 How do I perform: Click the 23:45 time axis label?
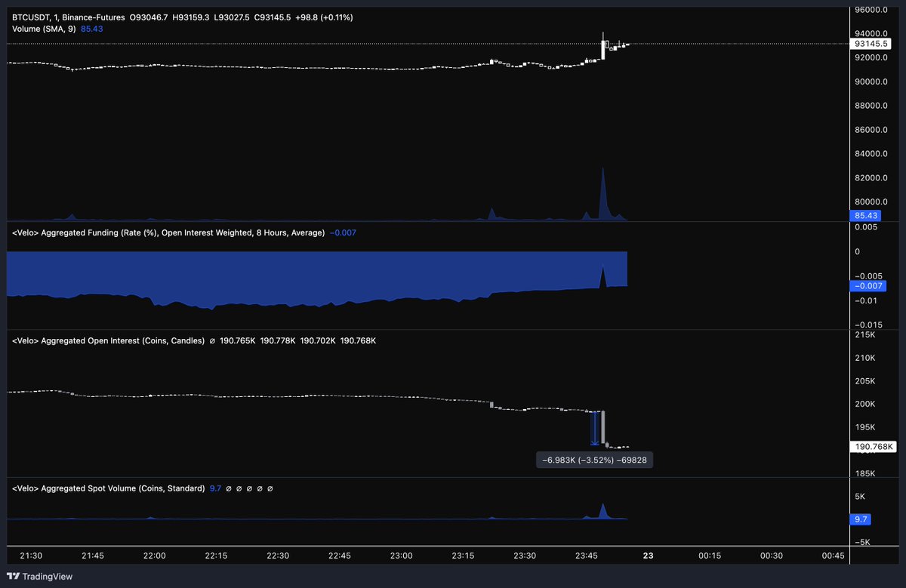coord(587,556)
